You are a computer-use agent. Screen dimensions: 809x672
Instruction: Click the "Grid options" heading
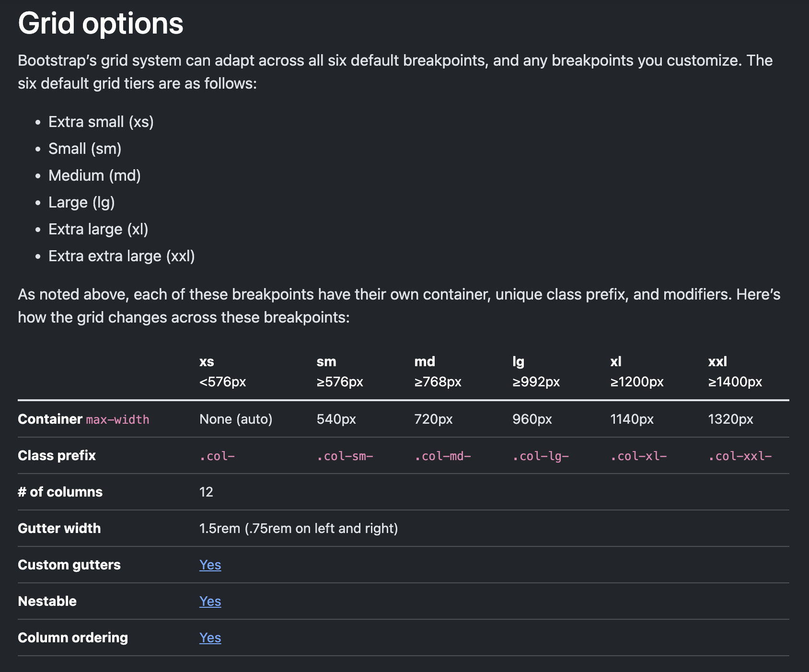pos(101,23)
